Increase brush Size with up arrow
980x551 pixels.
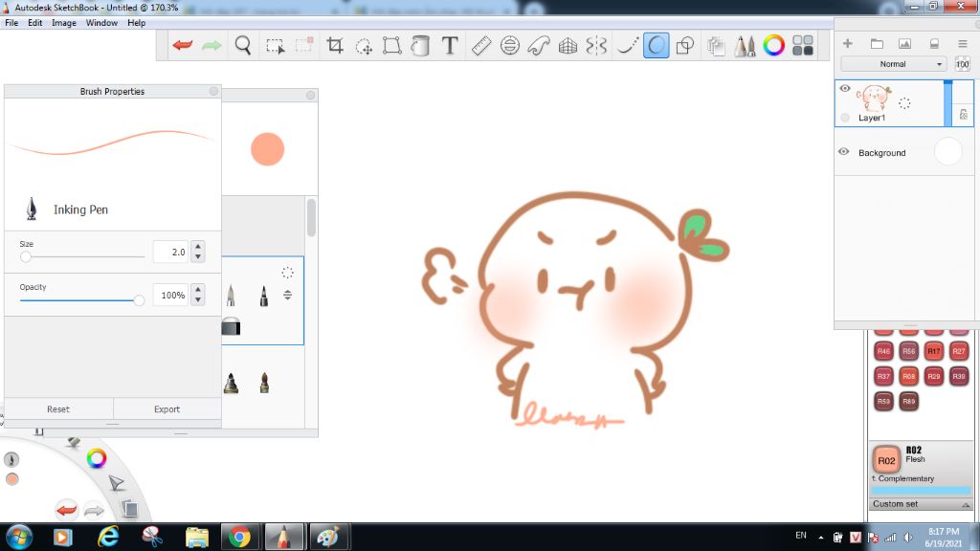click(198, 246)
